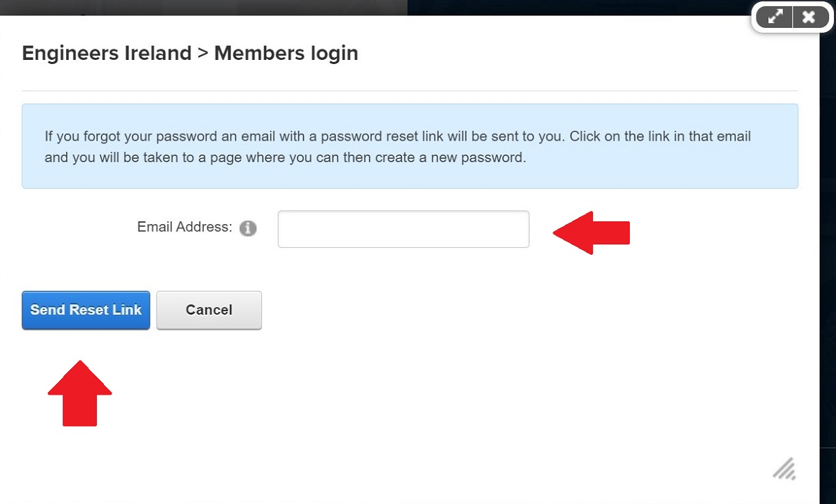Click the Send Reset Link button
Image resolution: width=836 pixels, height=504 pixels.
click(86, 310)
